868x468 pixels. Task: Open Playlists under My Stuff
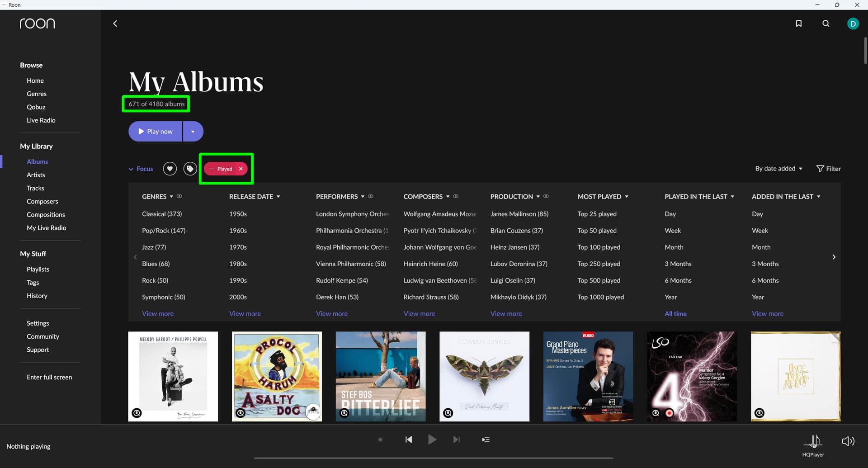pos(38,269)
